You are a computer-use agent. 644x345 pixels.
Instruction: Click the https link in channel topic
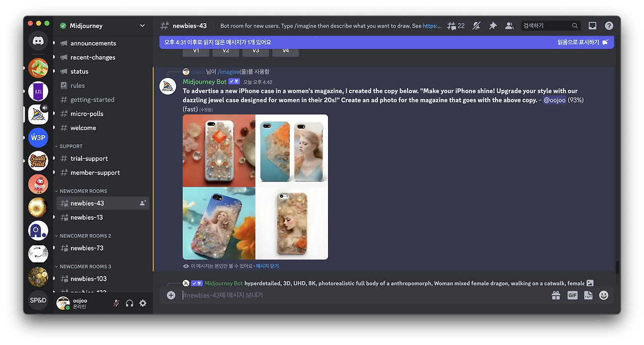point(432,26)
